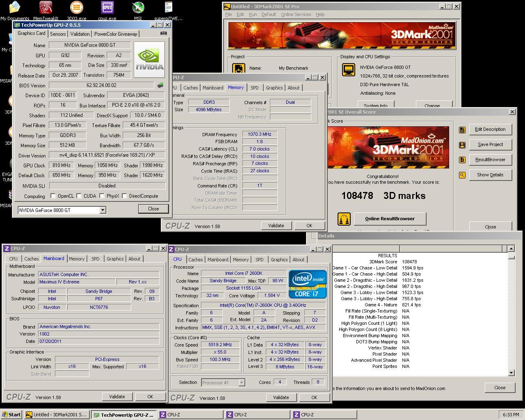
Task: Click the Save Project button
Action: tap(490, 145)
